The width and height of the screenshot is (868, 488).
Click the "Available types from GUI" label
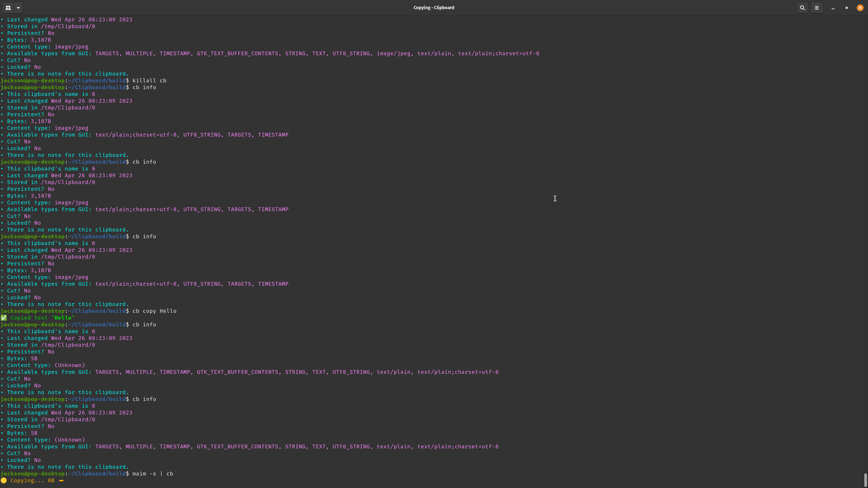coord(49,54)
